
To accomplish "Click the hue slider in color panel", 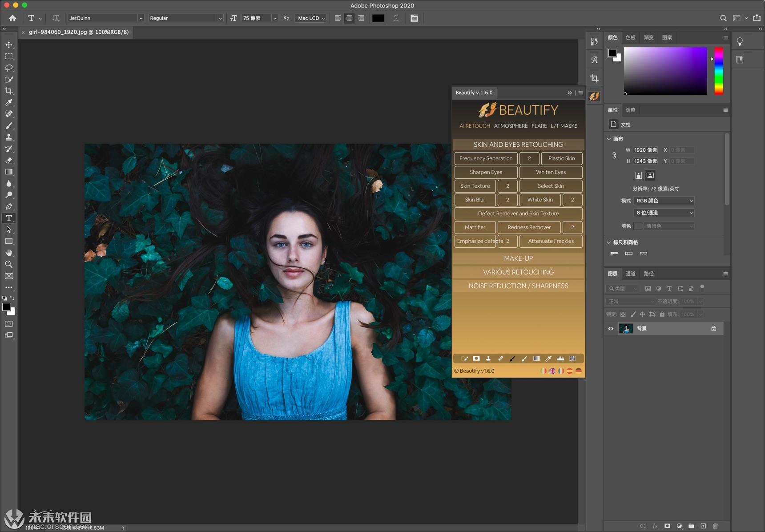I will point(719,71).
